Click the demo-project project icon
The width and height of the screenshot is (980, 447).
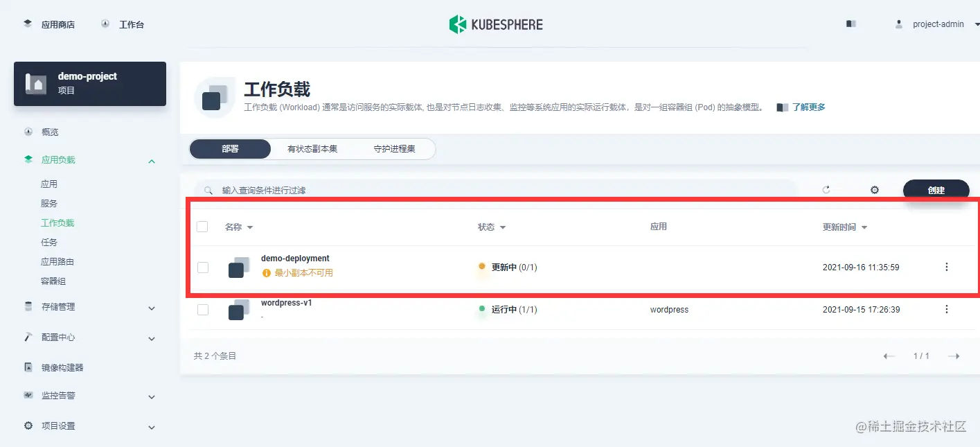36,83
